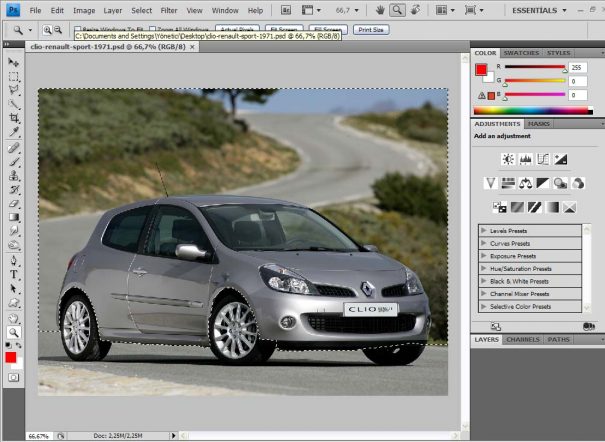Select the Path Selection tool
The width and height of the screenshot is (605, 442).
tap(14, 288)
